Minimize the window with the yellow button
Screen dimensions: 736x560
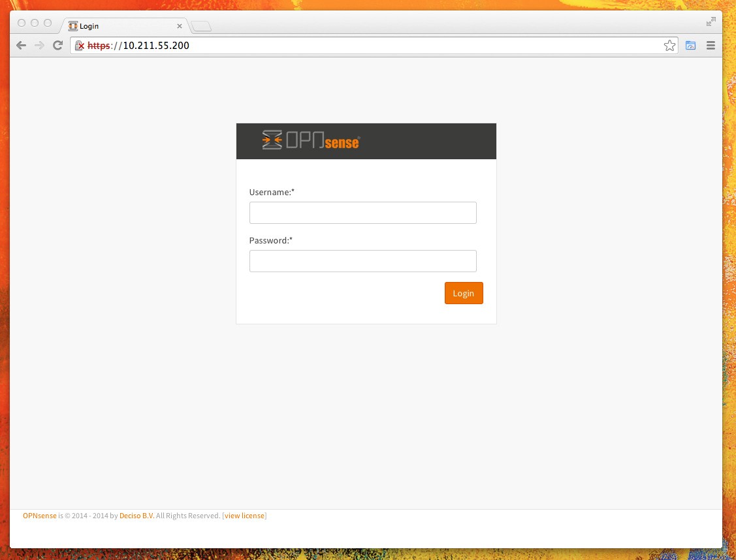click(x=35, y=23)
